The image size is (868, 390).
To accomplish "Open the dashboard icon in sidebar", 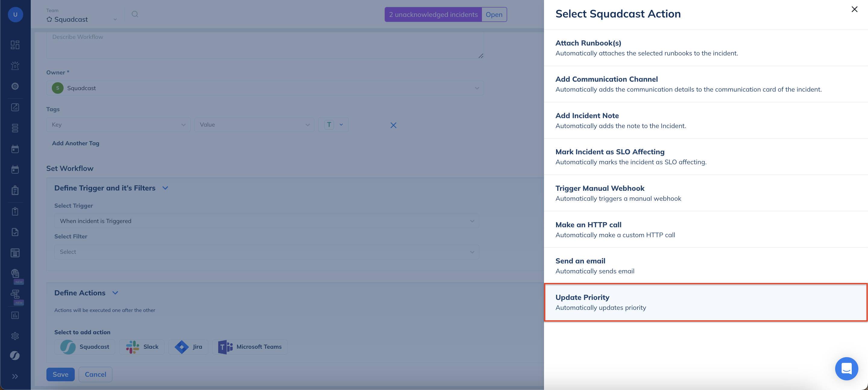I will tap(15, 45).
